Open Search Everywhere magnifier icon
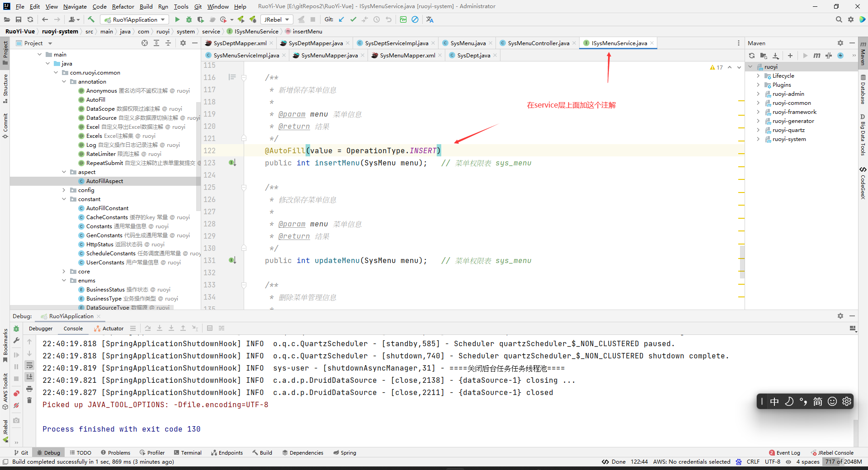The width and height of the screenshot is (868, 470). coord(839,19)
